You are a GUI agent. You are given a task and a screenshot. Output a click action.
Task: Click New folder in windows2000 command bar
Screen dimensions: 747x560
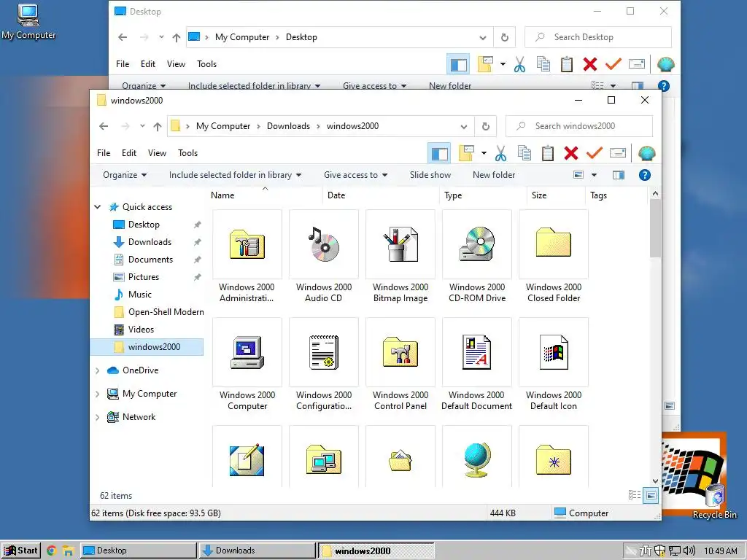[x=494, y=175]
